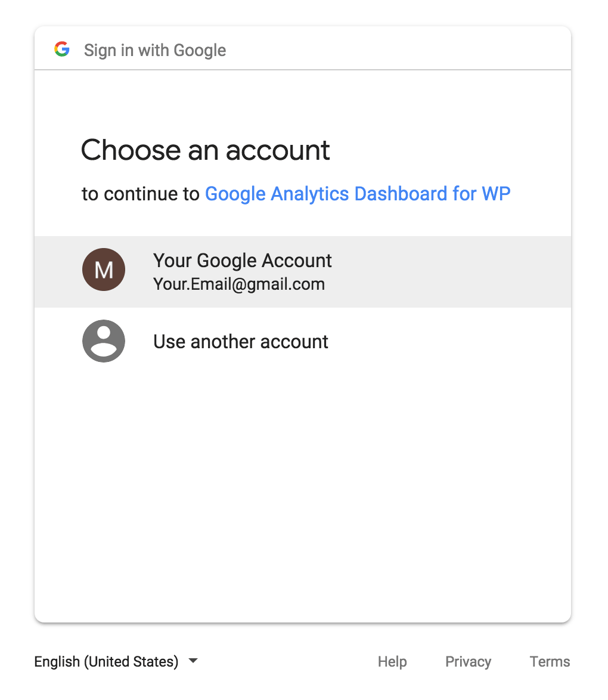Click the gray person silhouette icon
Image resolution: width=608 pixels, height=700 pixels.
(104, 341)
